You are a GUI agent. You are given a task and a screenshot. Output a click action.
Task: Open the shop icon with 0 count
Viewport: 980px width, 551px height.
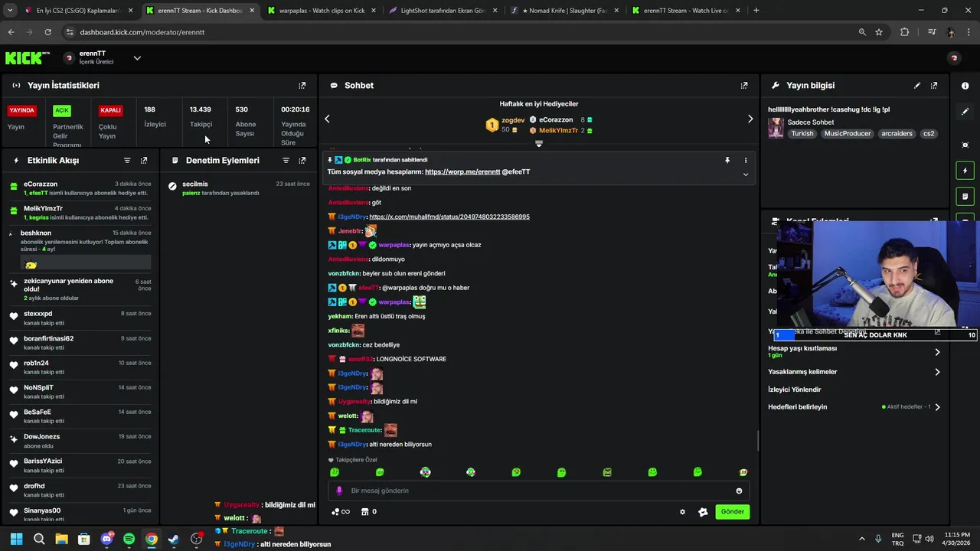369,512
